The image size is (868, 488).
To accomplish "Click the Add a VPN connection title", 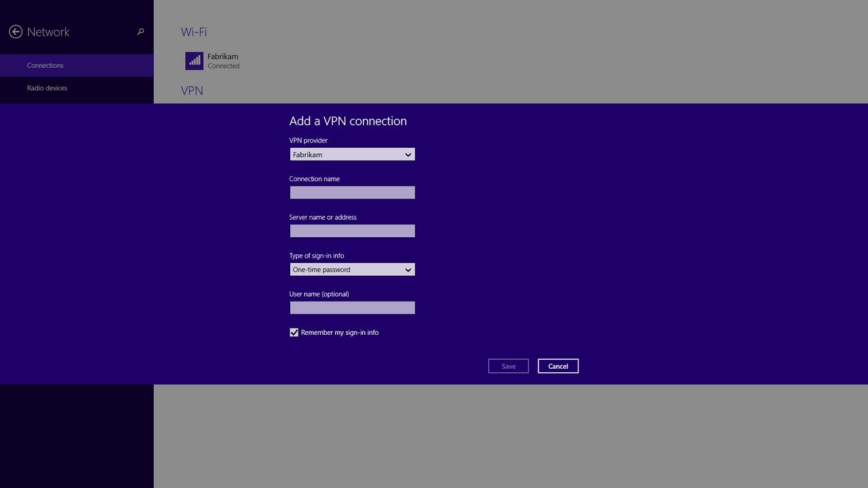I will click(348, 121).
